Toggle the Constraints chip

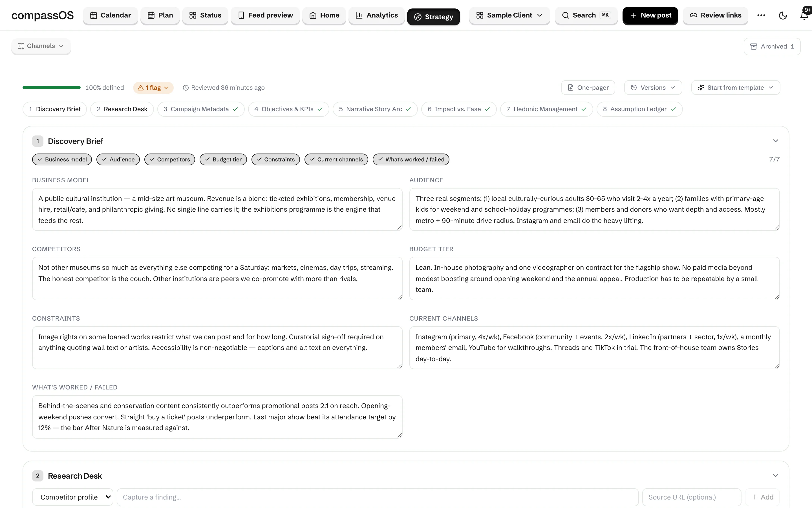(x=275, y=159)
